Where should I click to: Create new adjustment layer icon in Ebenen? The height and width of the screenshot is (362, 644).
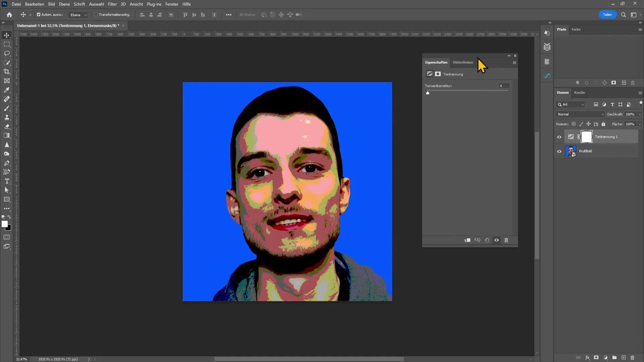tap(605, 358)
